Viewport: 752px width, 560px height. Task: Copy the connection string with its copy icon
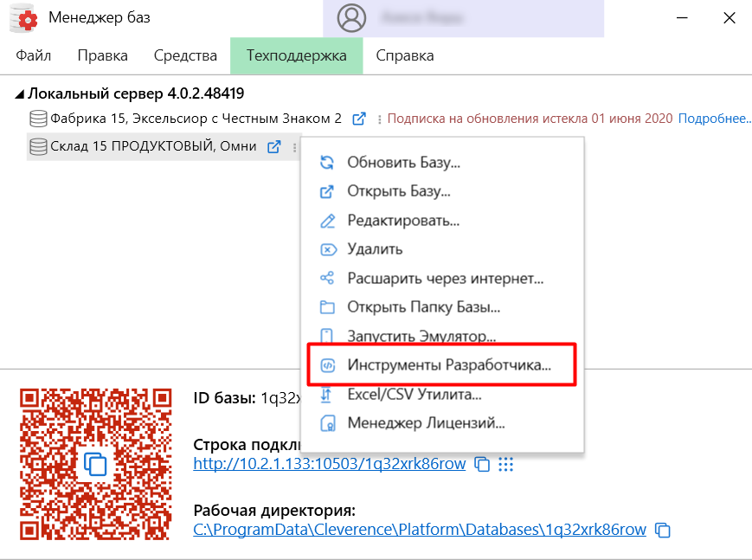(482, 465)
